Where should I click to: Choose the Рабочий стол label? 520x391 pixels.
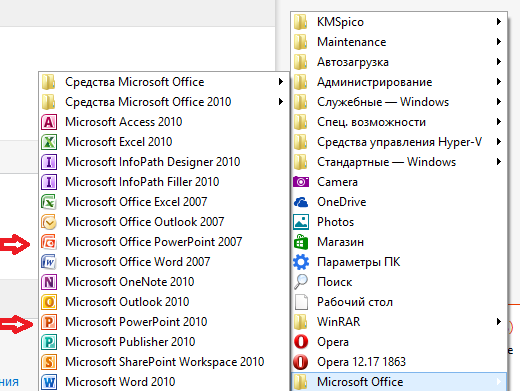click(355, 302)
